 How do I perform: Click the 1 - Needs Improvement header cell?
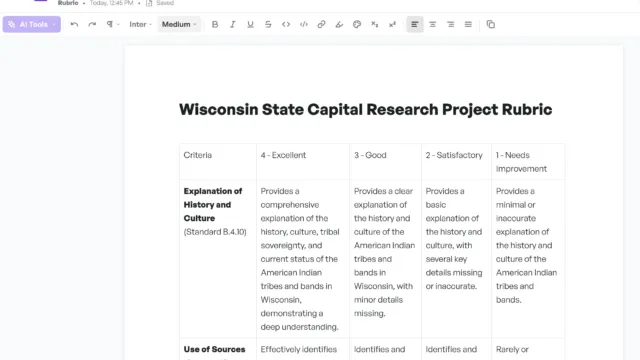coord(528,162)
